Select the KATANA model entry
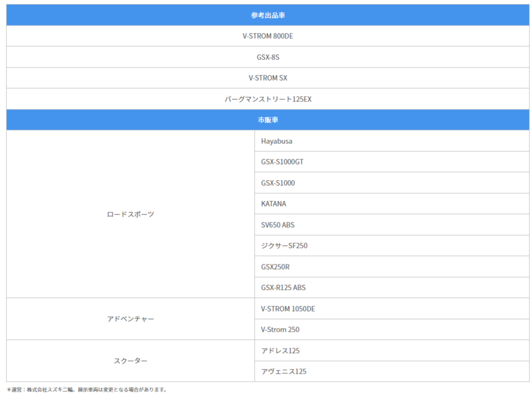 274,204
